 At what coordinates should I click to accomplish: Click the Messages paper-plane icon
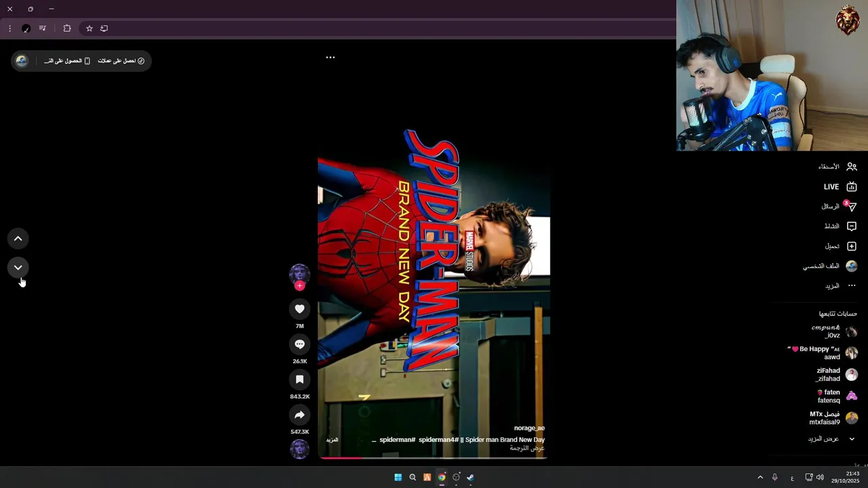click(x=852, y=207)
